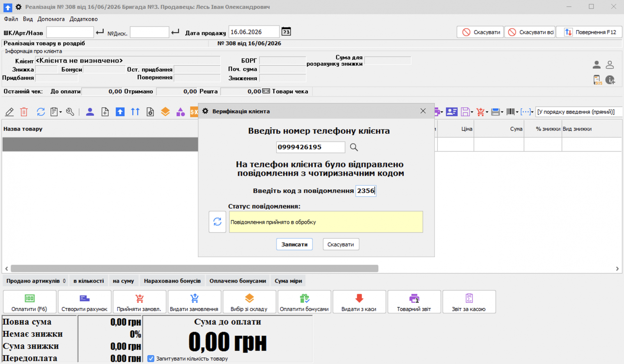Click the contact card icon in toolbar
Viewport: 624px width, 364px height.
(452, 112)
